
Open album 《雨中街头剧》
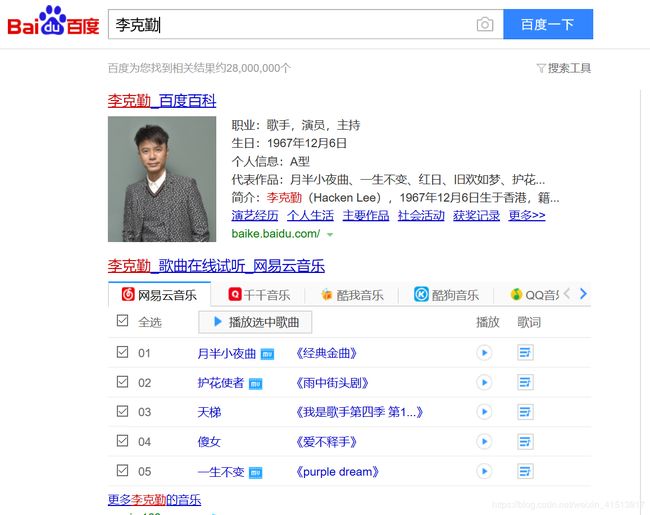coord(332,383)
